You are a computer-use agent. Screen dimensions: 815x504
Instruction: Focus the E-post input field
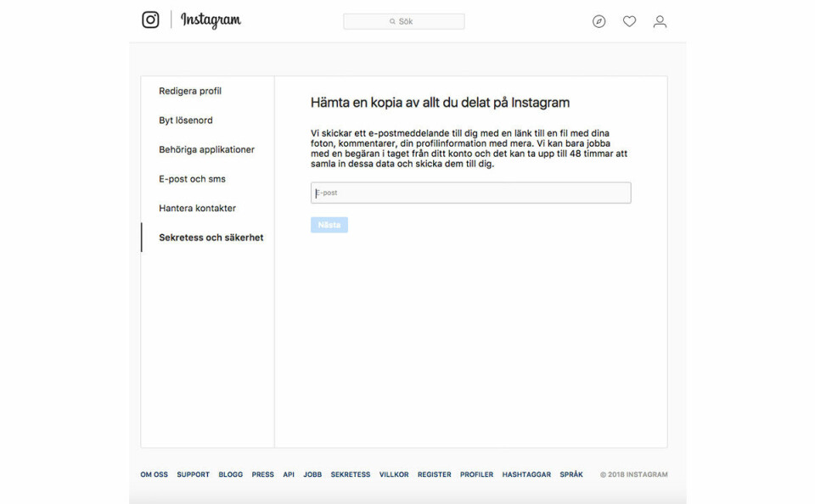tap(471, 193)
